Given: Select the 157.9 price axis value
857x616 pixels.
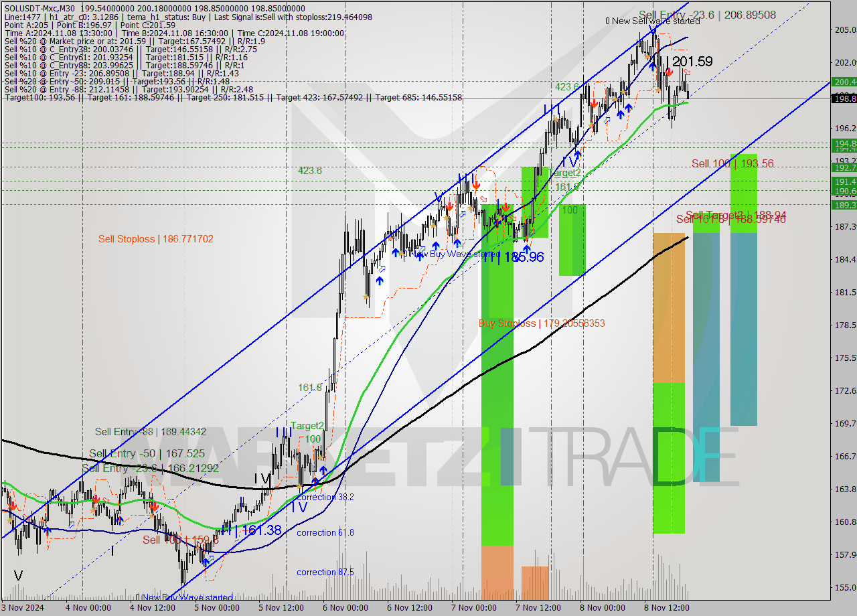Looking at the screenshot, I should [x=845, y=554].
